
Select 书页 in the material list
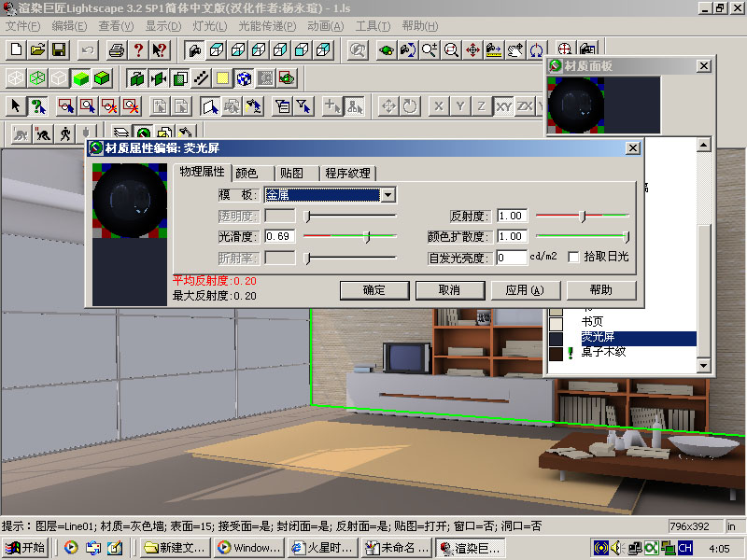pos(592,322)
